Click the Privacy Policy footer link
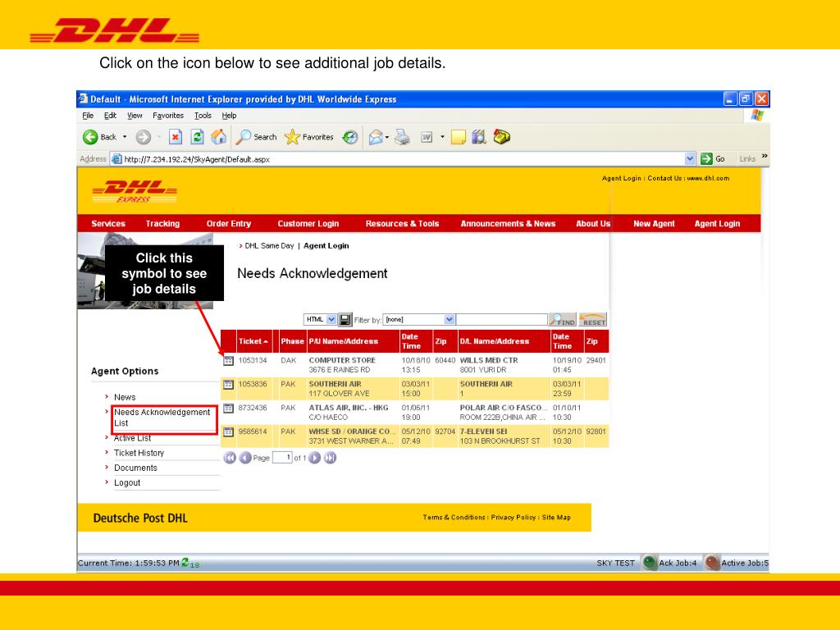 (514, 518)
